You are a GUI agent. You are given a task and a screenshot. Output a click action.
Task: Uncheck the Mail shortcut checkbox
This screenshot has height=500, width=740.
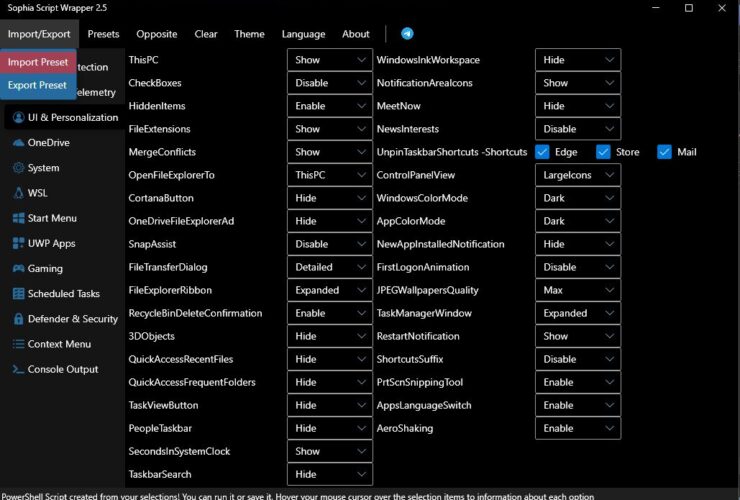pyautogui.click(x=664, y=152)
